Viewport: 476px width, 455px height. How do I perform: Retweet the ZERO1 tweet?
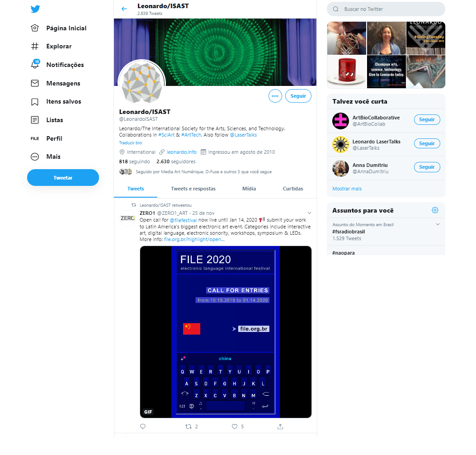tap(189, 427)
